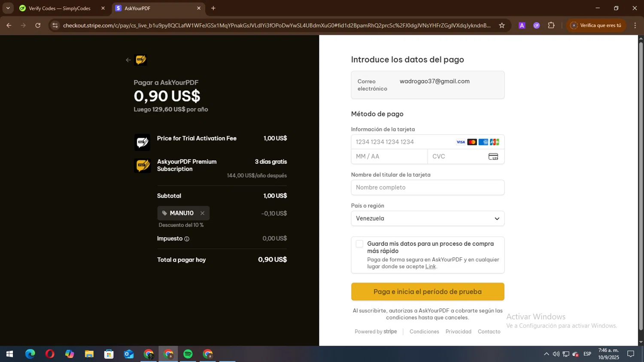Expand the tab search dropdown
The width and height of the screenshot is (644, 362).
pos(8,8)
